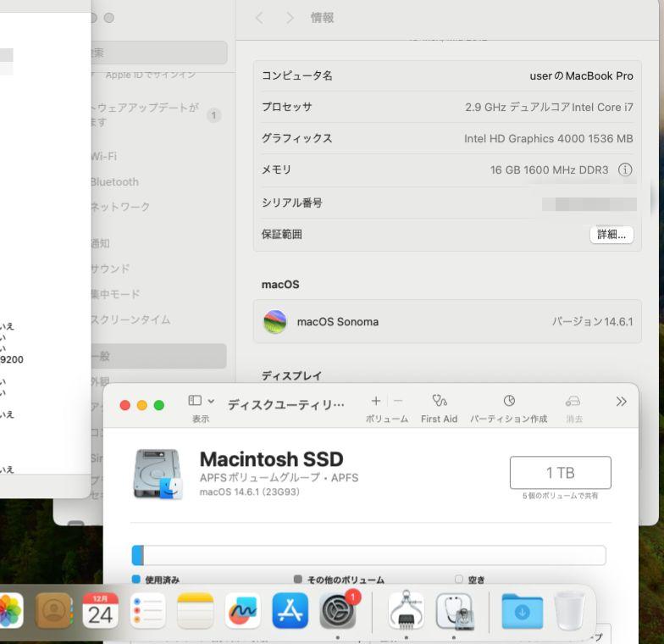Click the バージョン14.6.1 text
Screen dimensions: 664x644
coord(593,322)
